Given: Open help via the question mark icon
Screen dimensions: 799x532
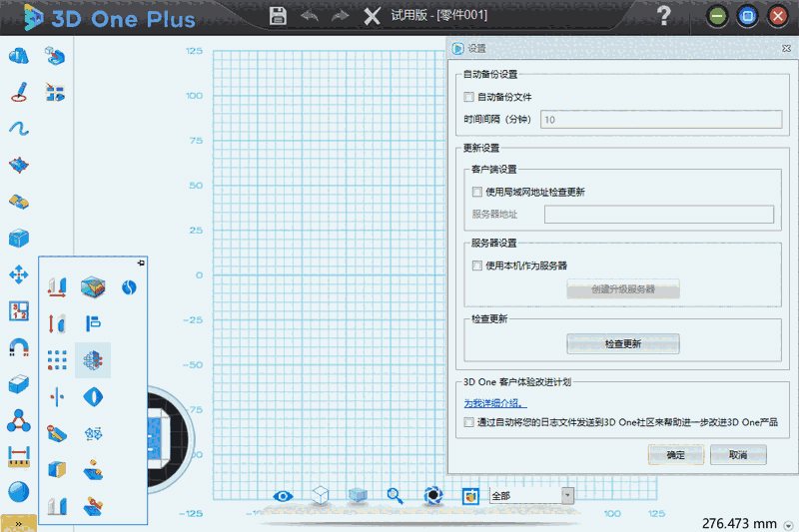Looking at the screenshot, I should pos(663,16).
